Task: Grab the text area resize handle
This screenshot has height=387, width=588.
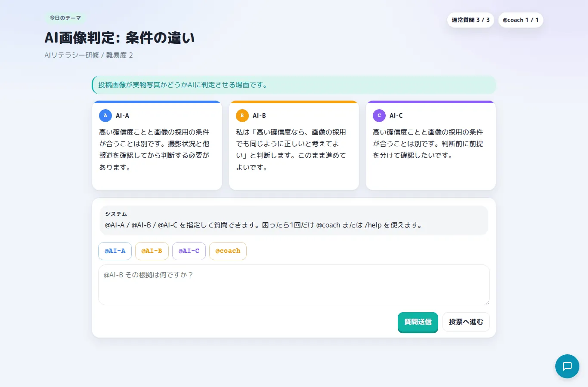Action: 487,302
